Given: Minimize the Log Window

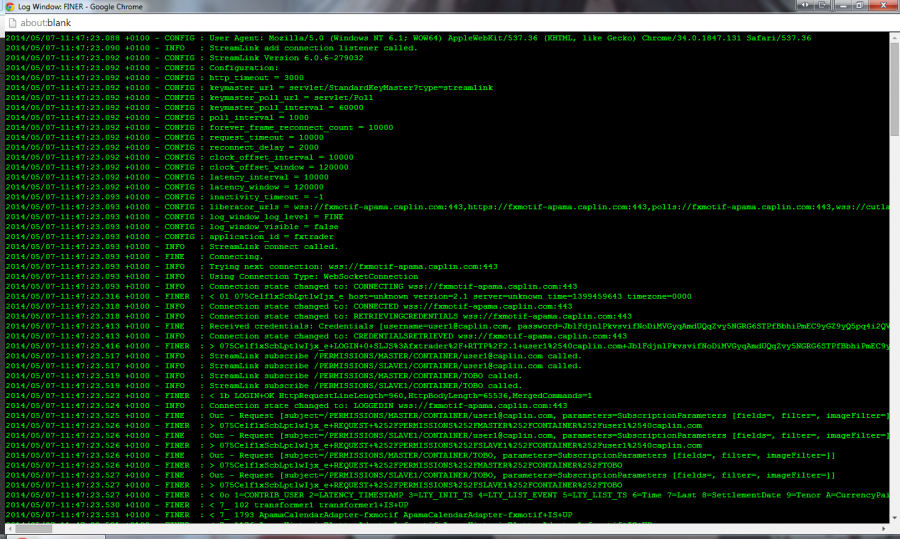Looking at the screenshot, I should coord(842,5).
